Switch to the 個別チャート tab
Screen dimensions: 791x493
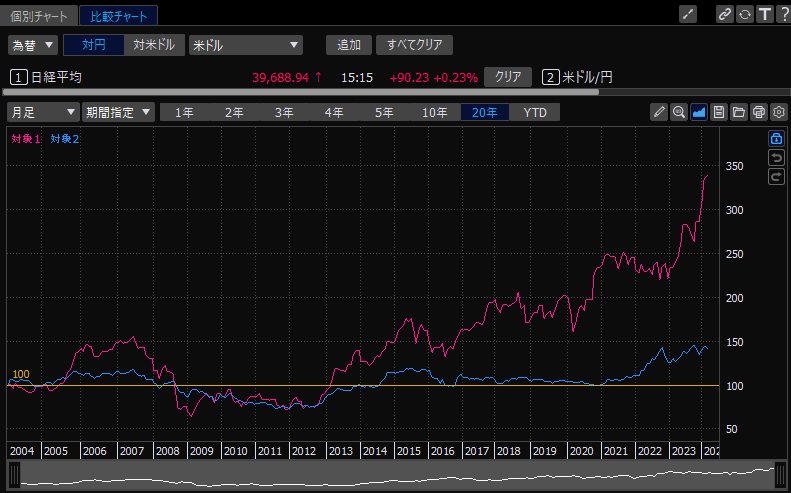click(39, 16)
